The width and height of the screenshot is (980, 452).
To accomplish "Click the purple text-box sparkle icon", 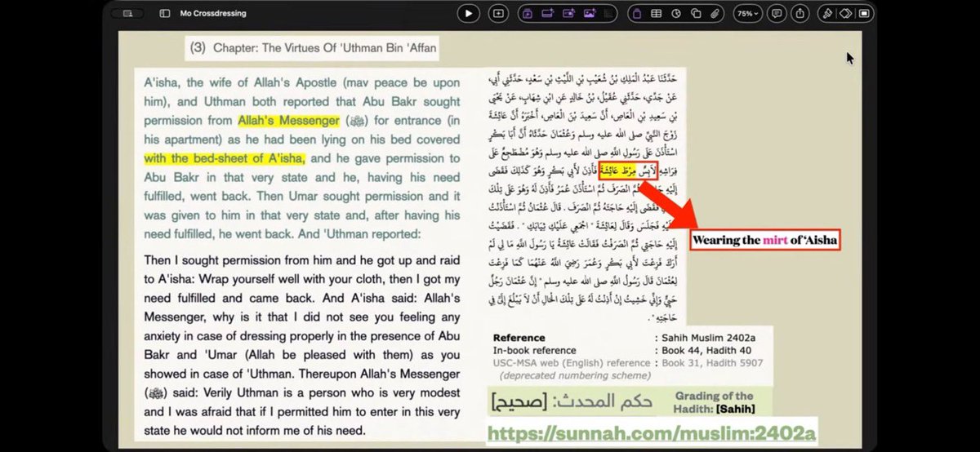I will point(547,13).
